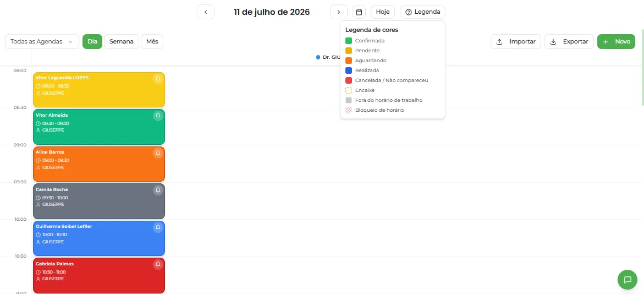The image size is (644, 294).
Task: Click the yellow Pendente color swatch
Action: click(349, 51)
